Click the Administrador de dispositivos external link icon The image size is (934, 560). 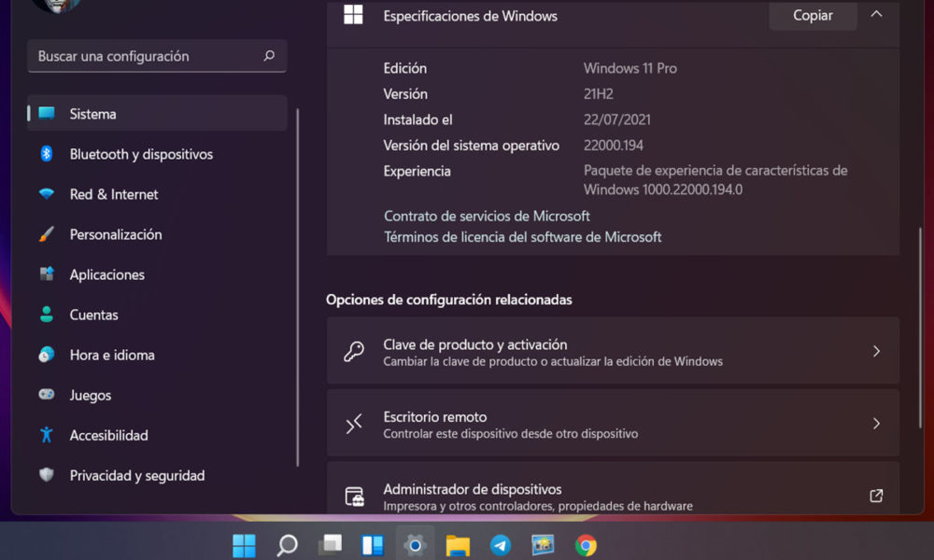(x=875, y=496)
